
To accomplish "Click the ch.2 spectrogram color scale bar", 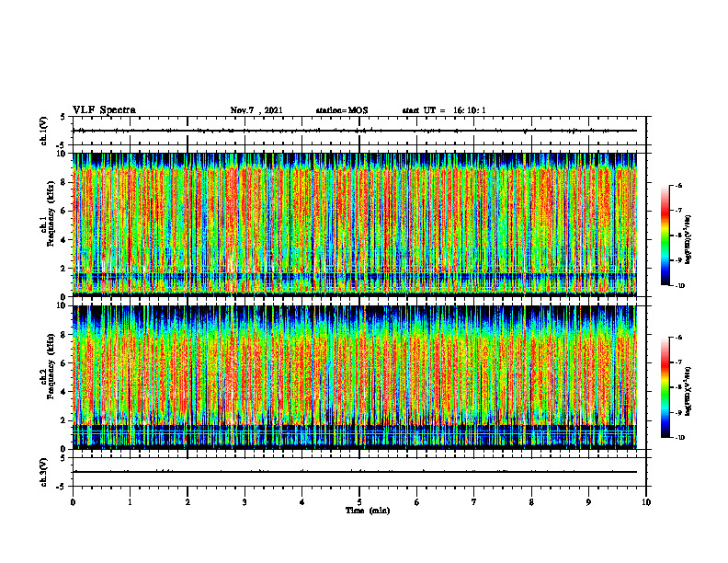I will tap(665, 387).
